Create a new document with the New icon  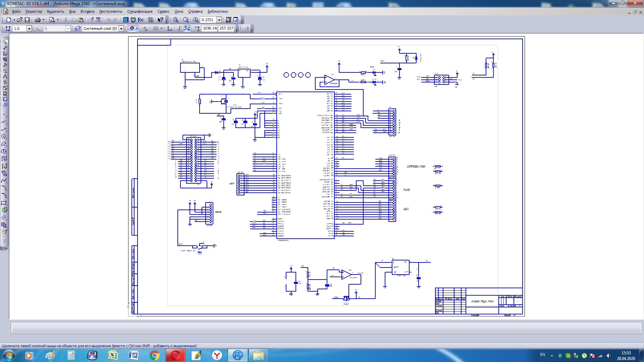tap(9, 20)
